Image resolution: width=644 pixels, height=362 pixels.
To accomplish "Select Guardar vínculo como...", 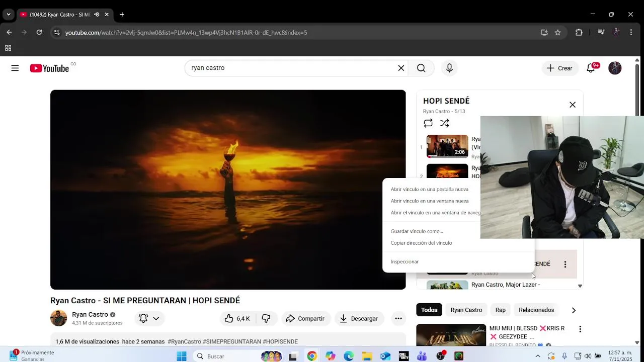I will pyautogui.click(x=417, y=231).
